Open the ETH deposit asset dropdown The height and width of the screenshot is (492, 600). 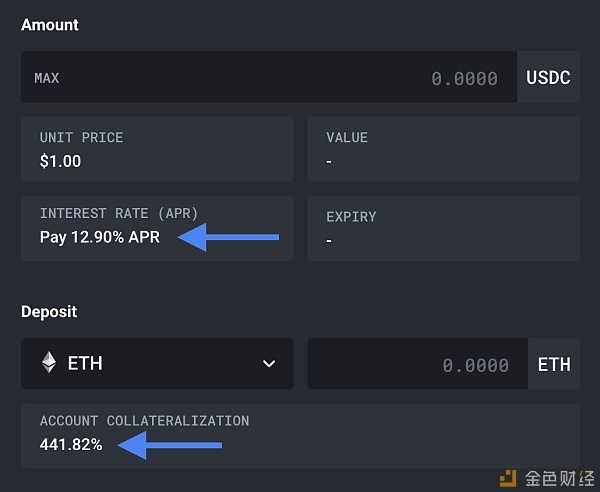click(157, 363)
